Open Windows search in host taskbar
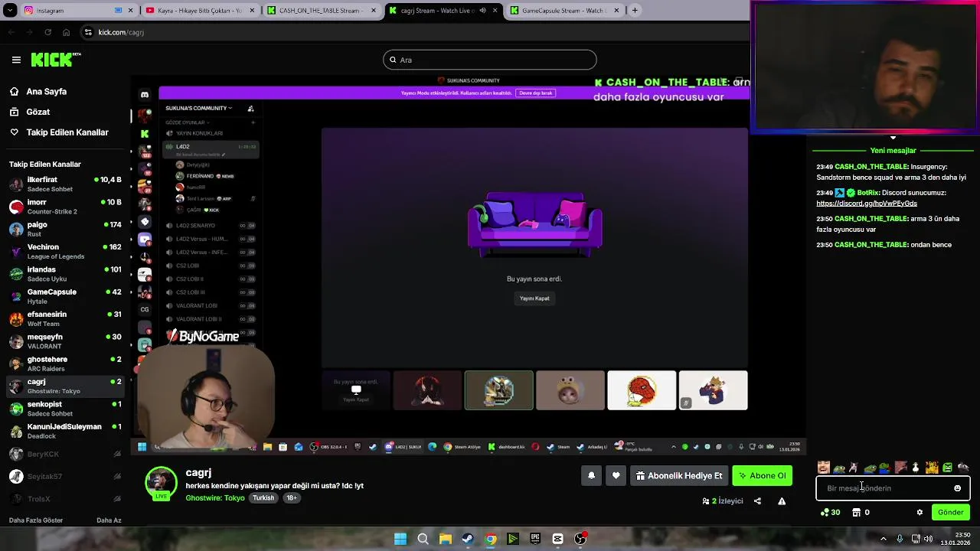980x551 pixels. click(423, 539)
